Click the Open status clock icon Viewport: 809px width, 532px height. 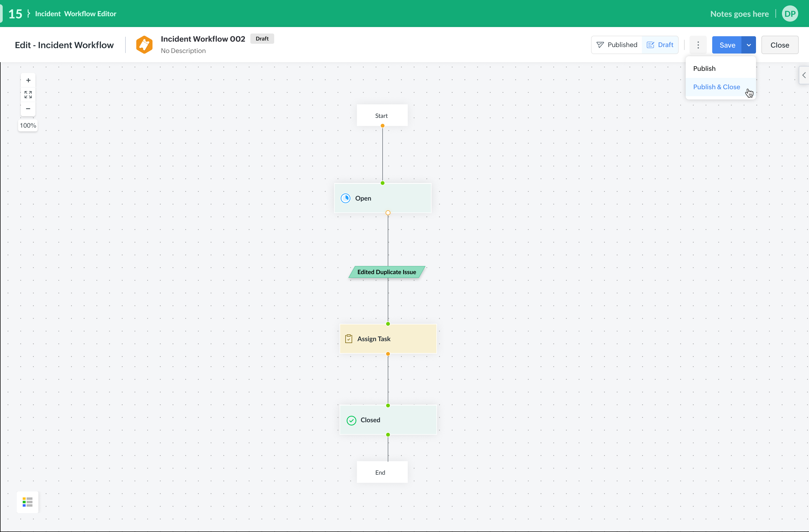click(345, 198)
